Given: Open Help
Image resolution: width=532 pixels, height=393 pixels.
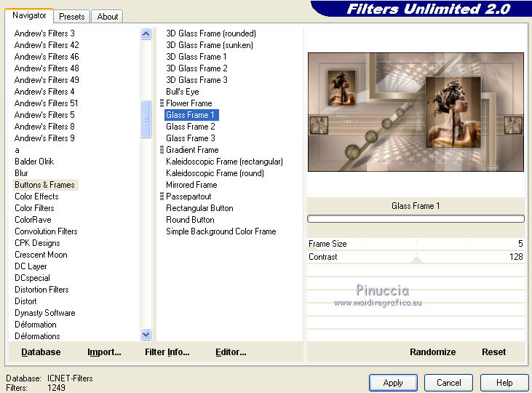Looking at the screenshot, I should coord(504,383).
